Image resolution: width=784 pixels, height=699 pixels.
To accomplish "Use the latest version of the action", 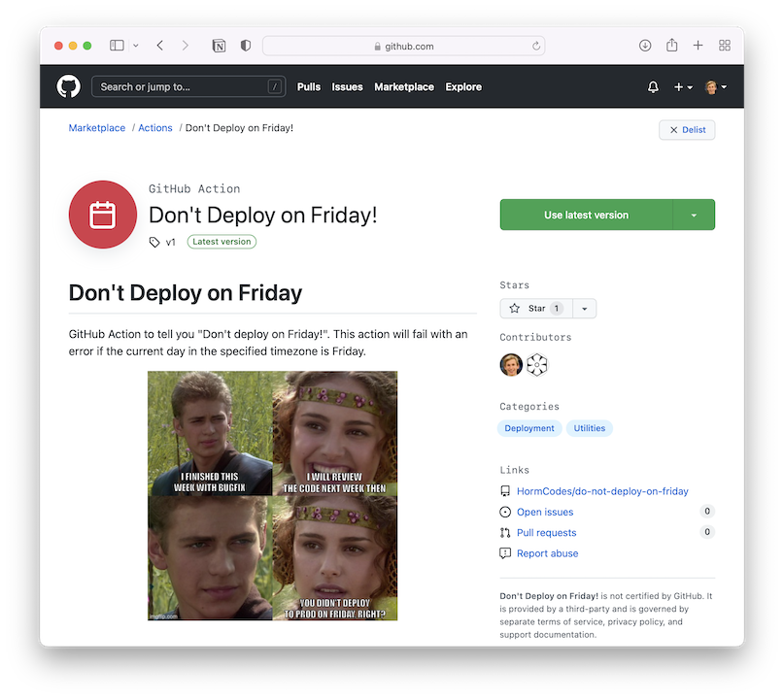I will 586,215.
